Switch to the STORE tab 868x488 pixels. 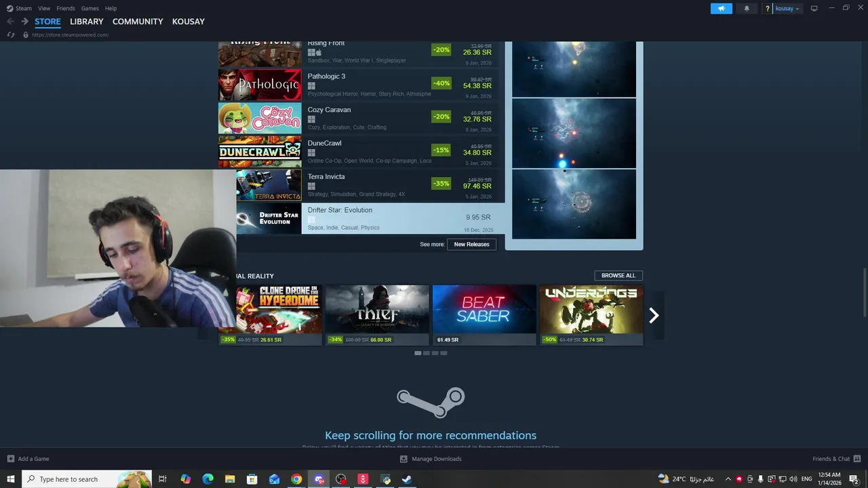47,21
